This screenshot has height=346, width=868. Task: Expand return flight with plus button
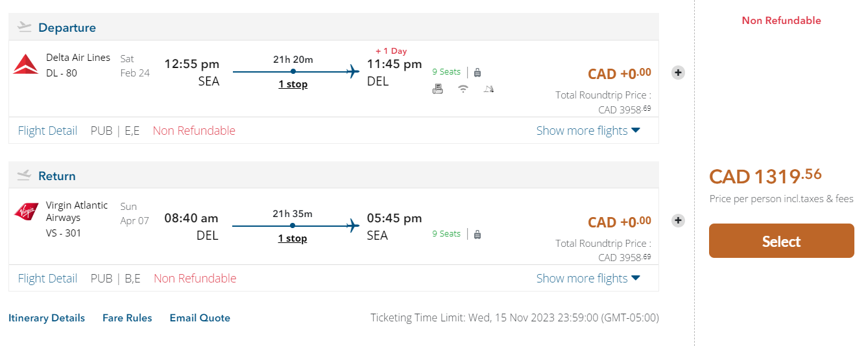tap(678, 220)
